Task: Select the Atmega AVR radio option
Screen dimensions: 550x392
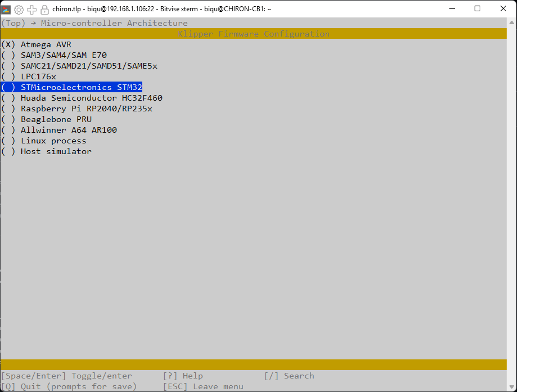Action: click(x=36, y=44)
